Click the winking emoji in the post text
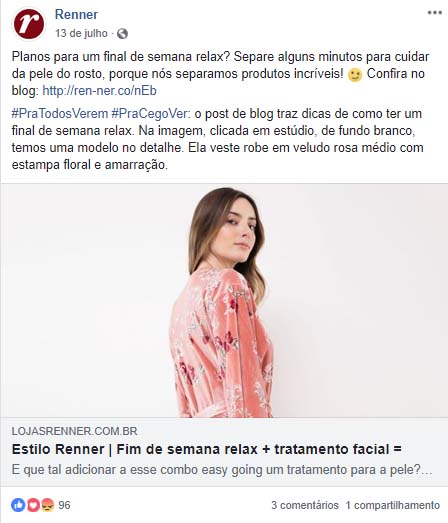Image resolution: width=448 pixels, height=523 pixels. 355,75
